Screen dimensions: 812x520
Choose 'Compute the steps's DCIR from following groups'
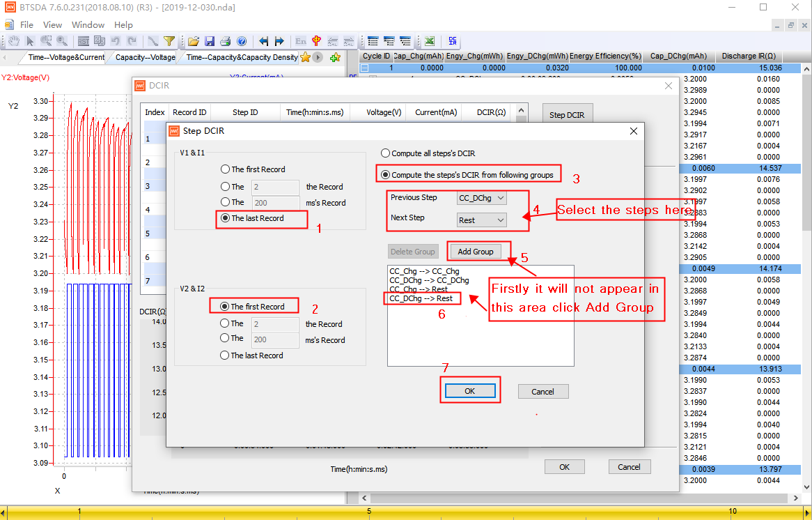pos(385,175)
